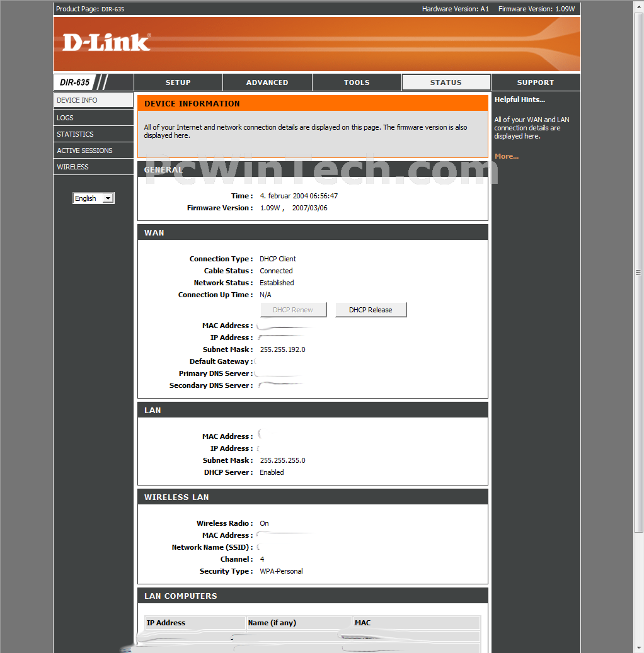Click the DHCP Release button
This screenshot has width=644, height=653.
(371, 310)
